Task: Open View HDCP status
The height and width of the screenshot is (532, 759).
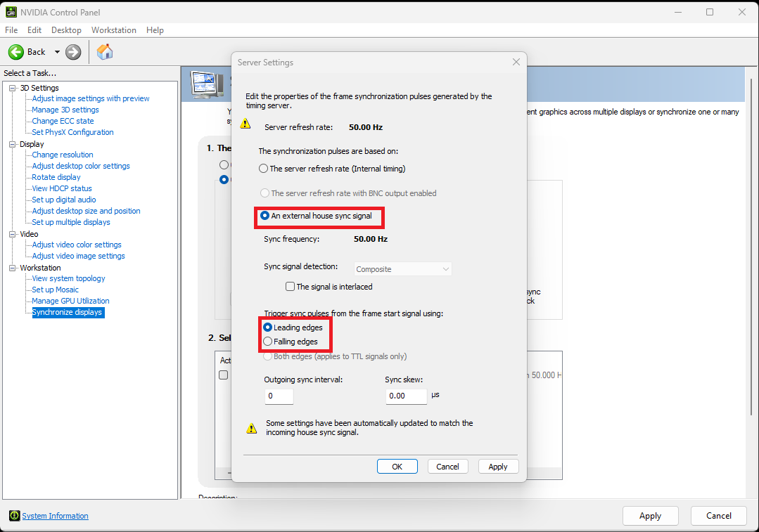Action: (x=62, y=188)
